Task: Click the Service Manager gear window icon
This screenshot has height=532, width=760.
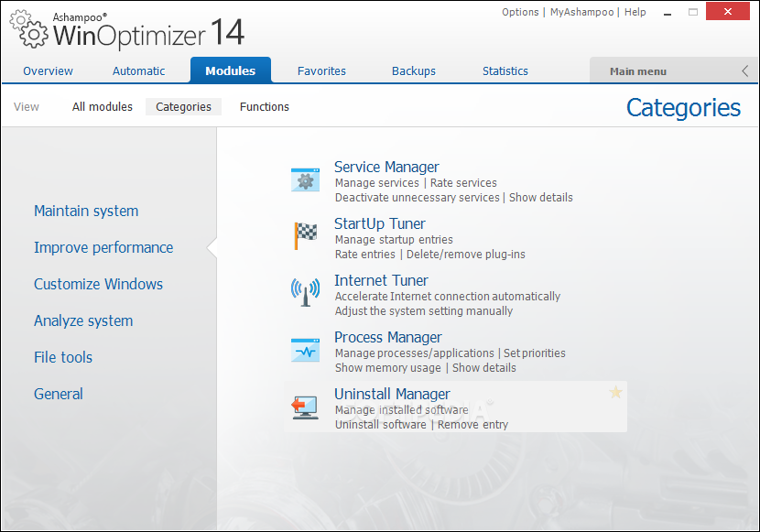Action: tap(305, 179)
